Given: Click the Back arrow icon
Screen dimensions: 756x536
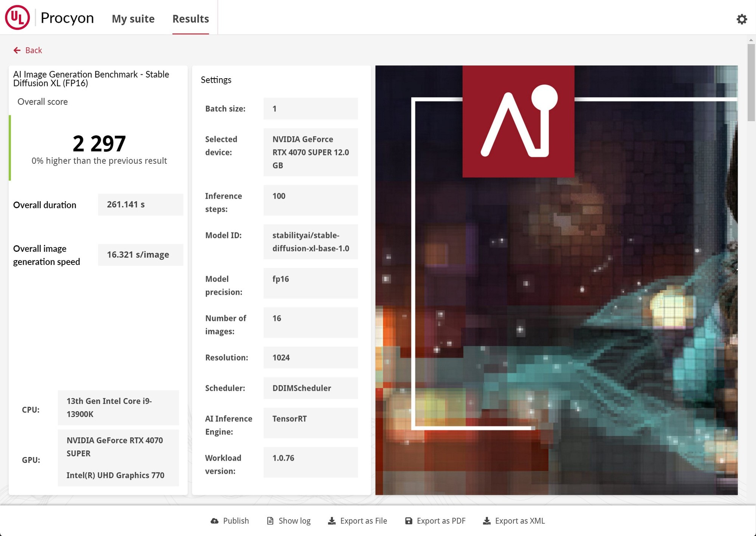Looking at the screenshot, I should 17,50.
